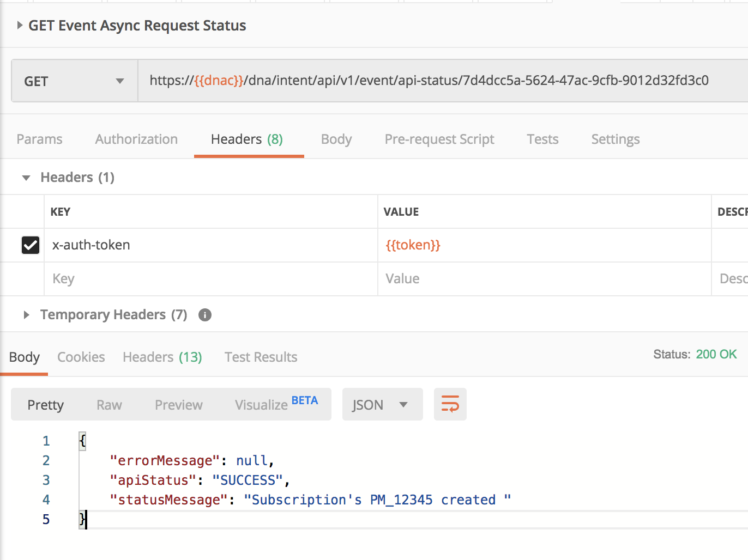The image size is (748, 560).
Task: Click the request URL field
Action: tap(425, 81)
